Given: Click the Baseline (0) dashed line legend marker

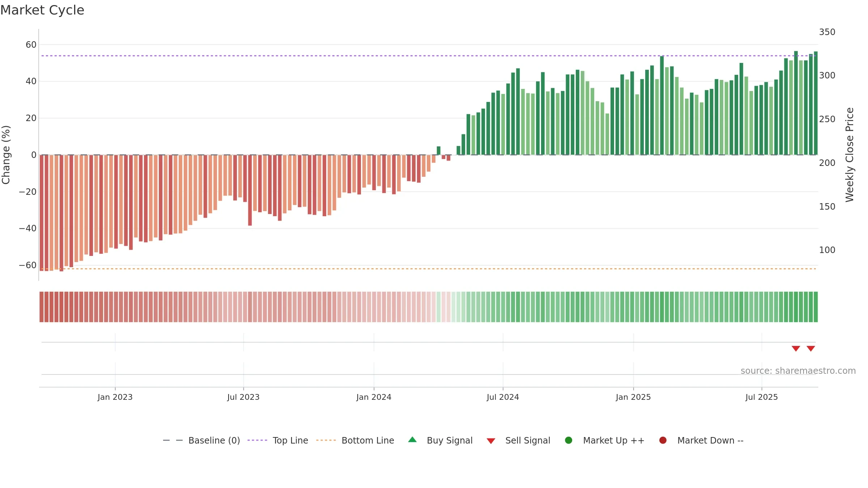Looking at the screenshot, I should click(x=173, y=440).
